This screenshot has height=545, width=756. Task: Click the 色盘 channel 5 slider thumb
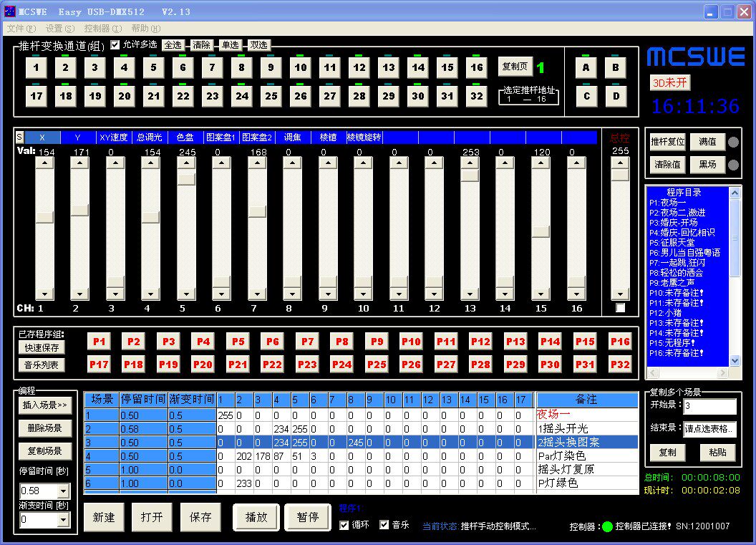tap(186, 179)
